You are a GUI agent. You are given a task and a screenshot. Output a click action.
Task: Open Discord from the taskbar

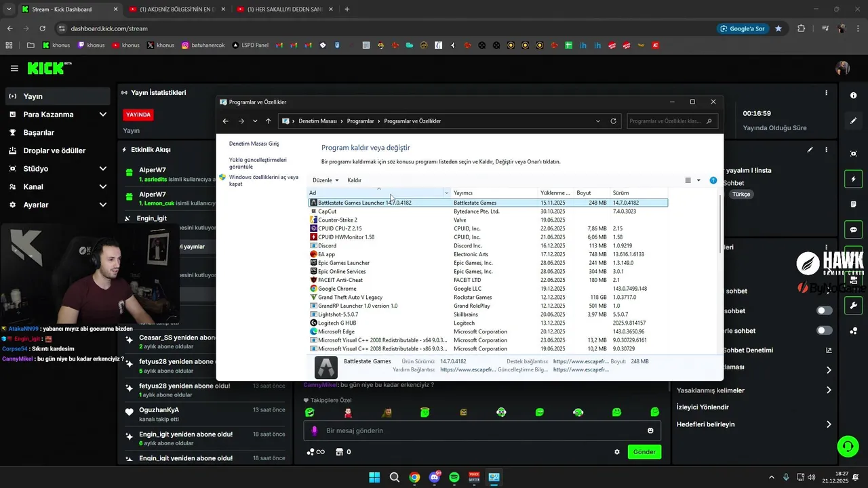click(435, 477)
